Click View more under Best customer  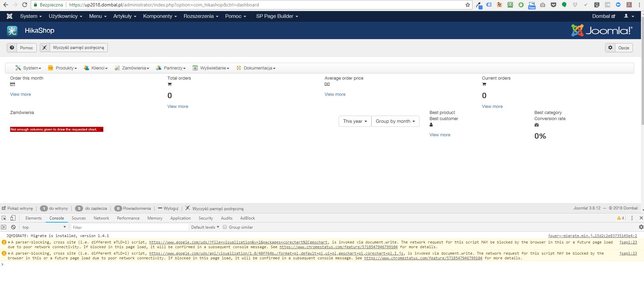[x=440, y=135]
